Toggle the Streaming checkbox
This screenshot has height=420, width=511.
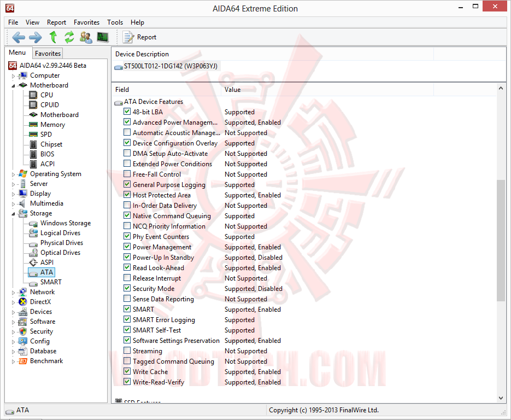point(127,351)
